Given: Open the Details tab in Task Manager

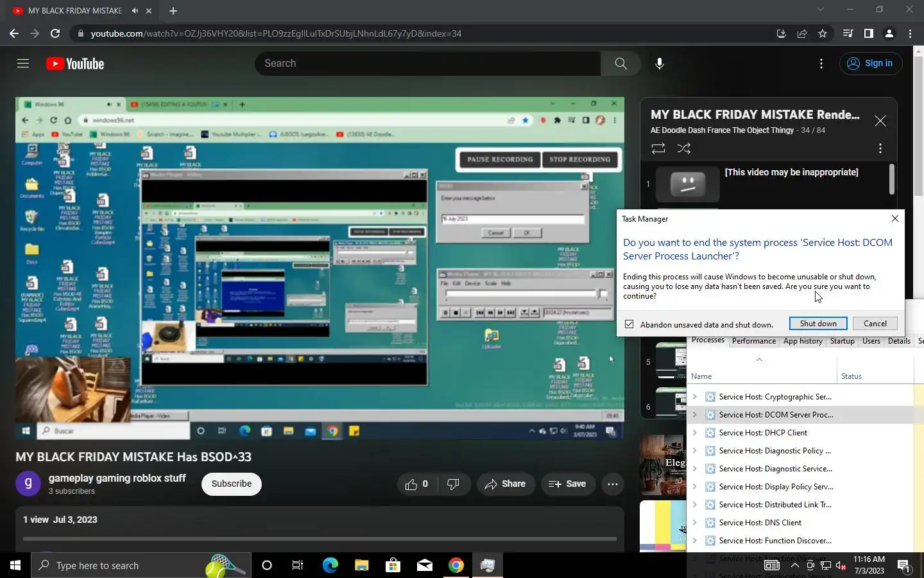Looking at the screenshot, I should point(899,341).
